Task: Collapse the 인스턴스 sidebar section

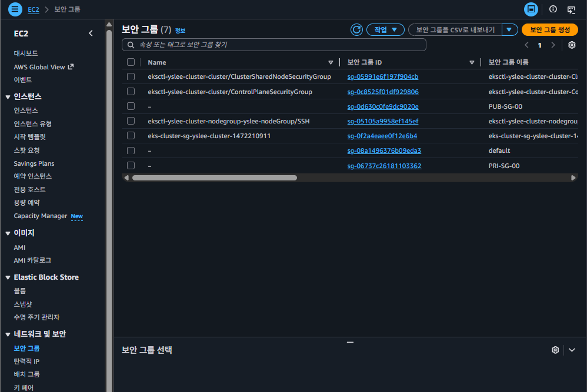Action: [x=8, y=97]
